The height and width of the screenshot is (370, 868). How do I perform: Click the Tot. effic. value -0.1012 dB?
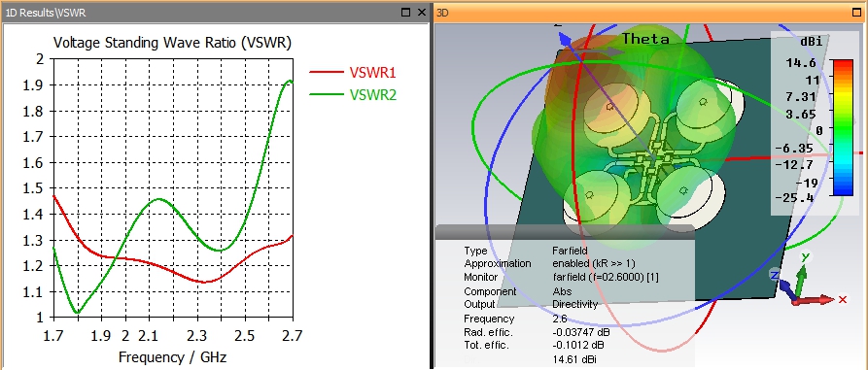point(578,345)
